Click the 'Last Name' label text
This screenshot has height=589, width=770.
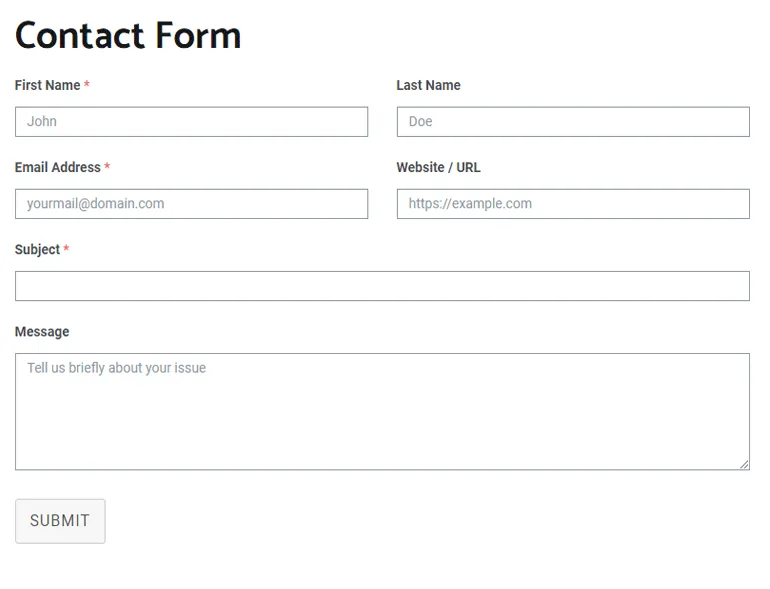point(428,86)
